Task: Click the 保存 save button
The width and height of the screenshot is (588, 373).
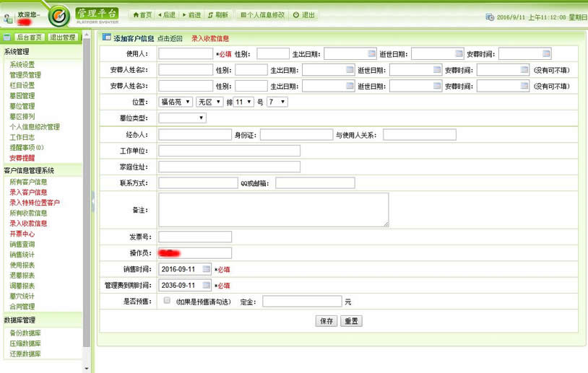Action: 327,321
